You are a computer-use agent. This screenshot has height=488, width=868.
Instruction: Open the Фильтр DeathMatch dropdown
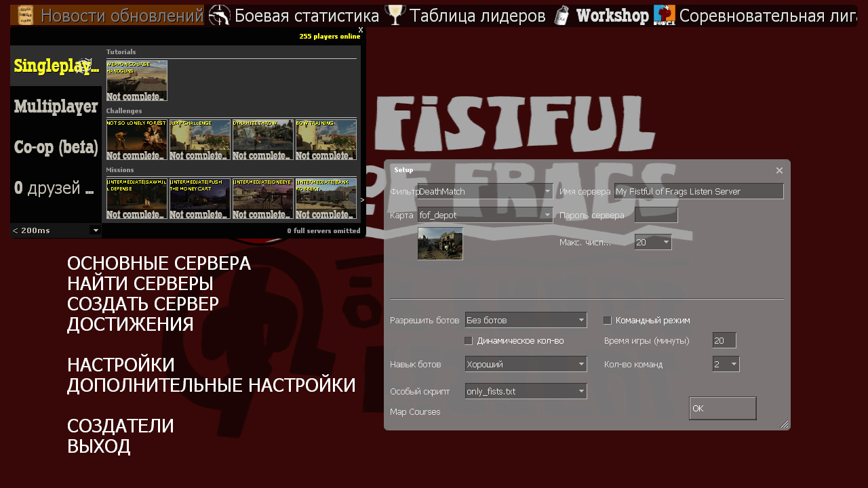point(486,191)
